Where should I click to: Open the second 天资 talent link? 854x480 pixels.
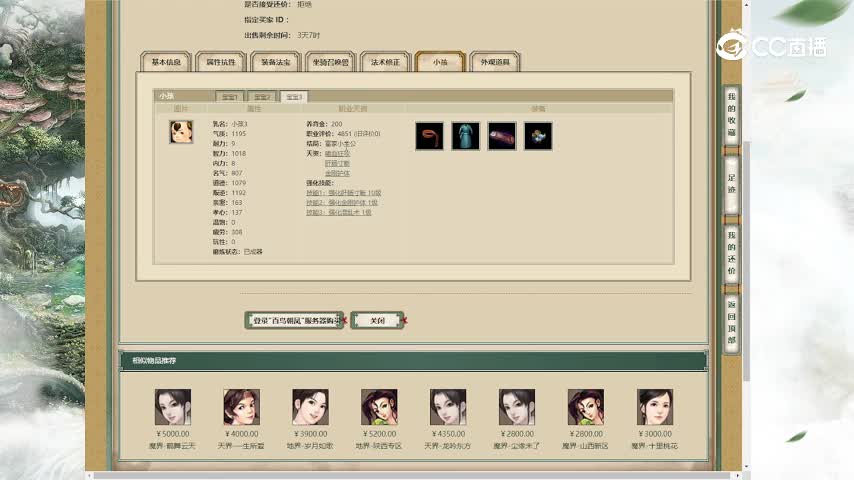tap(337, 163)
